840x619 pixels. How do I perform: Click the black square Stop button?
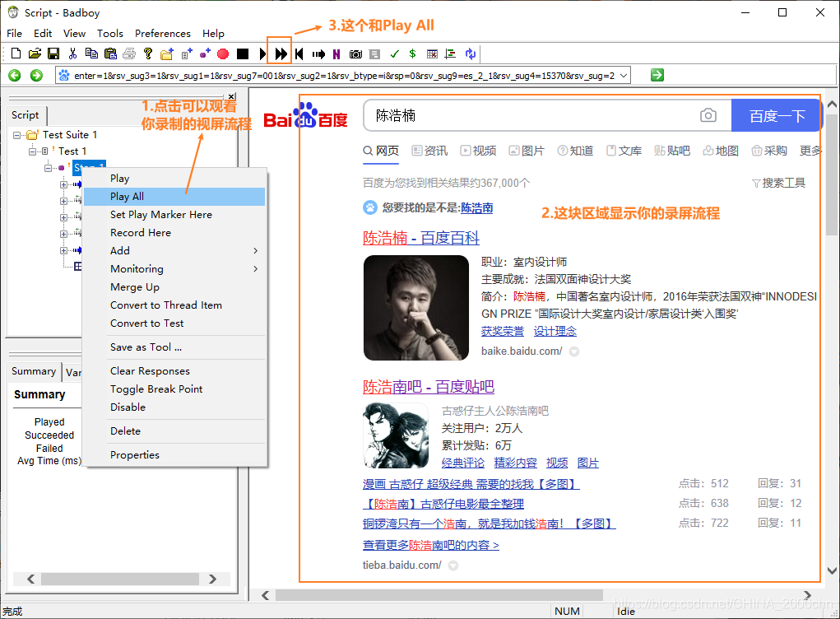(x=243, y=54)
